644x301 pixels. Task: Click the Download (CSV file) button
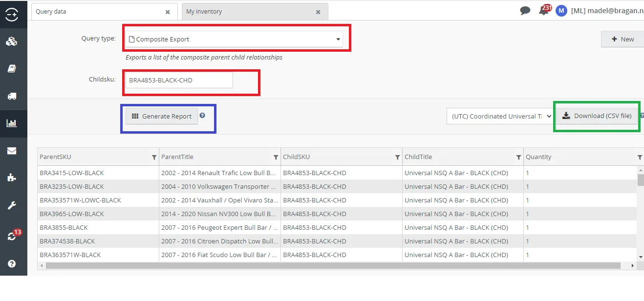click(x=597, y=116)
